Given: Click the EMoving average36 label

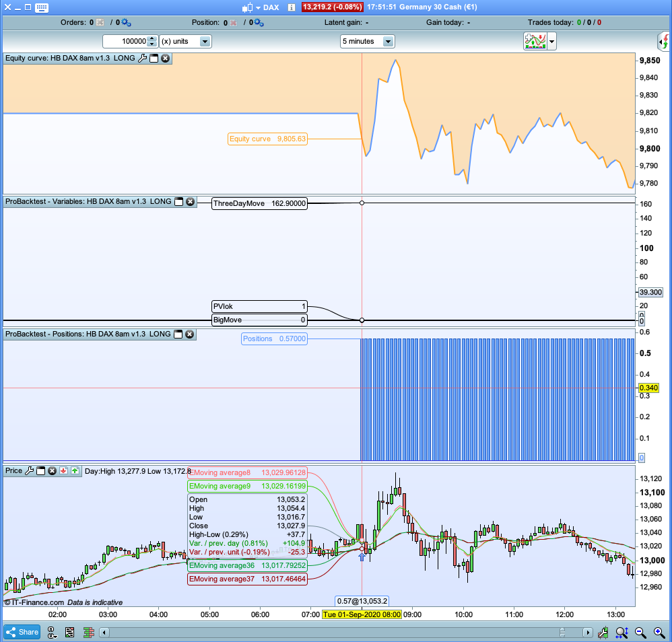Looking at the screenshot, I should click(x=247, y=566).
